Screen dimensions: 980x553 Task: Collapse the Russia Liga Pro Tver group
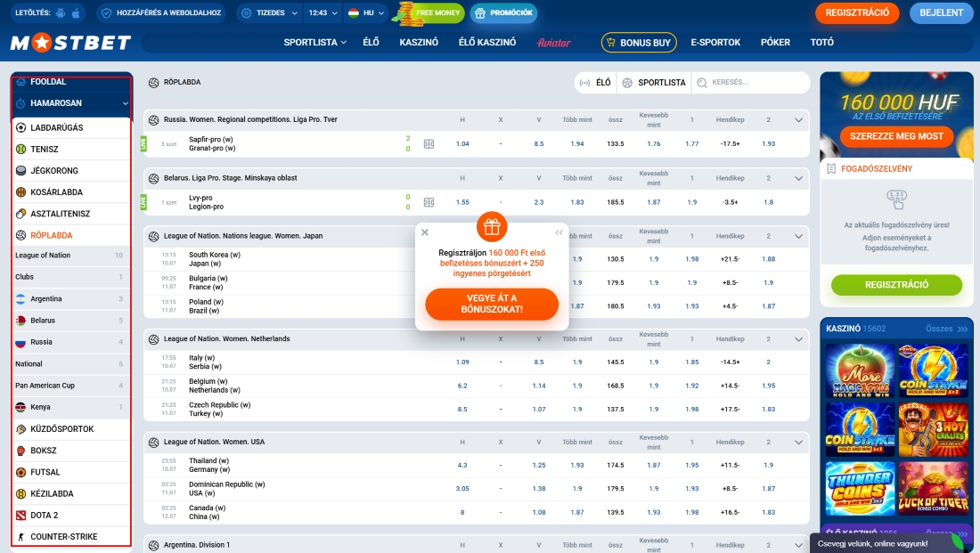(799, 120)
